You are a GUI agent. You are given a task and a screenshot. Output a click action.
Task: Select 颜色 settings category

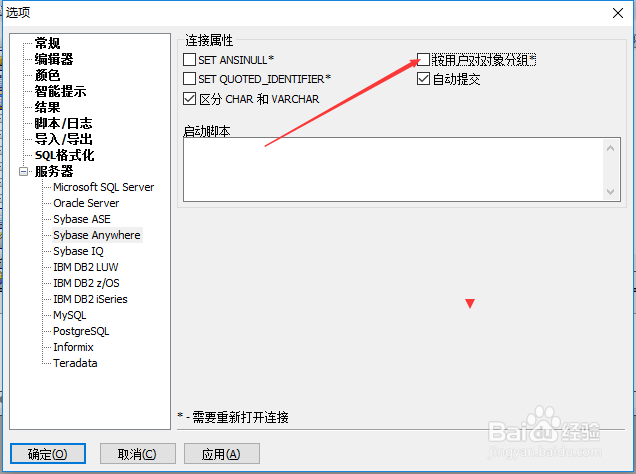click(47, 75)
